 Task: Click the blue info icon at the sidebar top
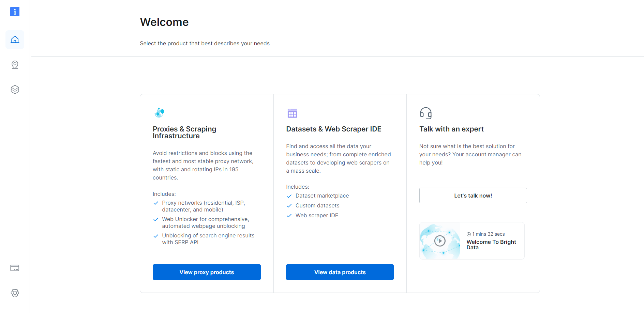coord(15,11)
